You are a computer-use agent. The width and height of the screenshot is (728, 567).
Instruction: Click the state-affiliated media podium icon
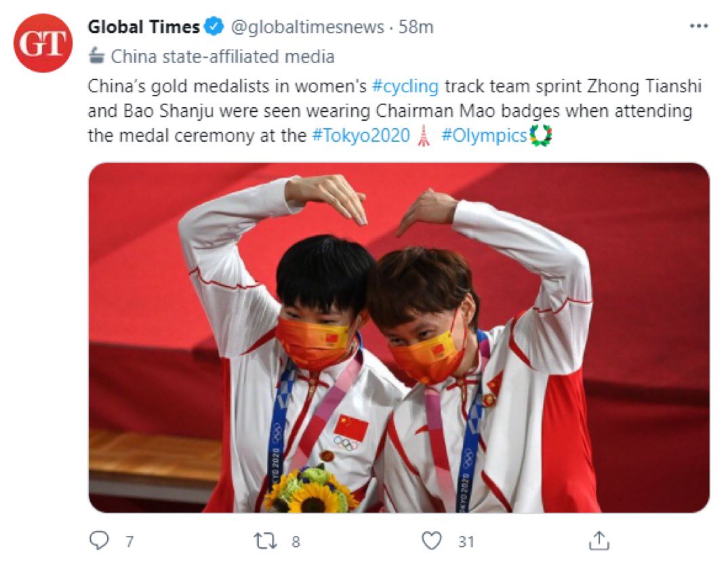pyautogui.click(x=96, y=56)
